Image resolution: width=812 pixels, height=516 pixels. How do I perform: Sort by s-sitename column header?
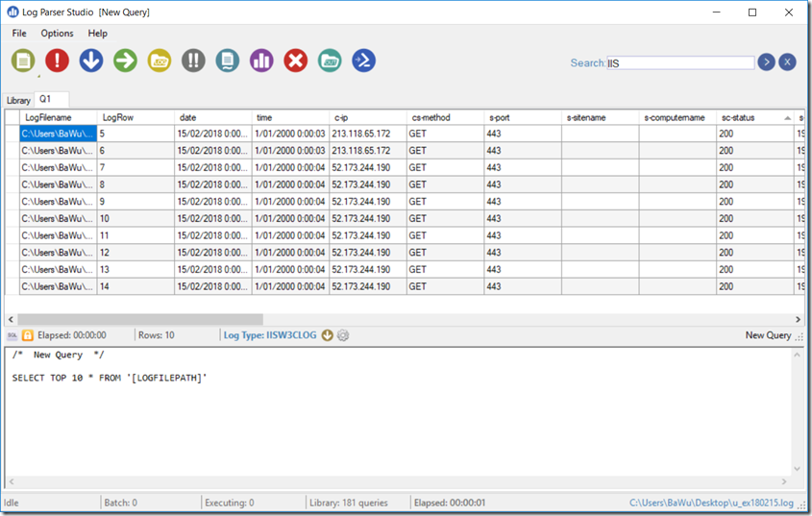[x=601, y=117]
